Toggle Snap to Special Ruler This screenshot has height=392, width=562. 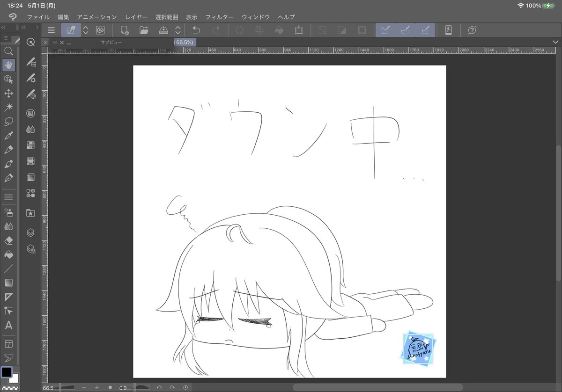click(x=406, y=30)
